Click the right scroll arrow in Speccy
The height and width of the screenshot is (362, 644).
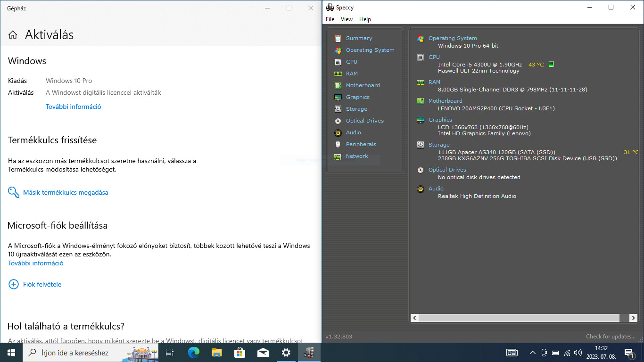[x=634, y=318]
